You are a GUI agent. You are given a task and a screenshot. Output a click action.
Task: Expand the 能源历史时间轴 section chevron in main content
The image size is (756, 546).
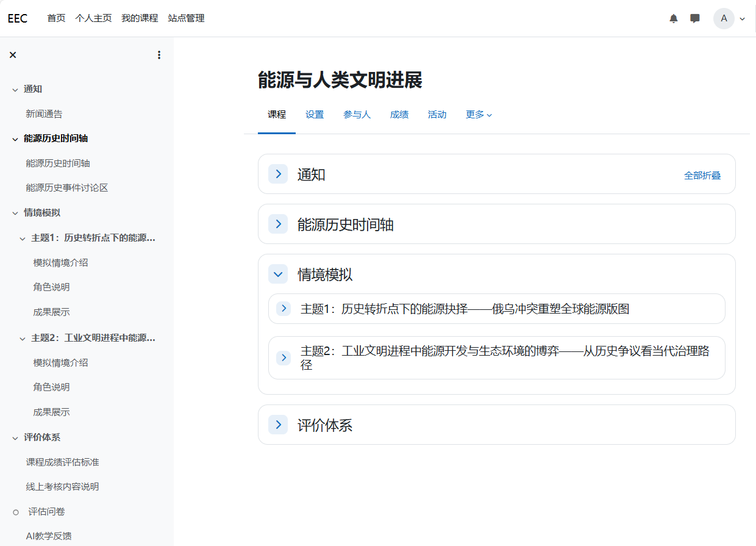point(278,224)
